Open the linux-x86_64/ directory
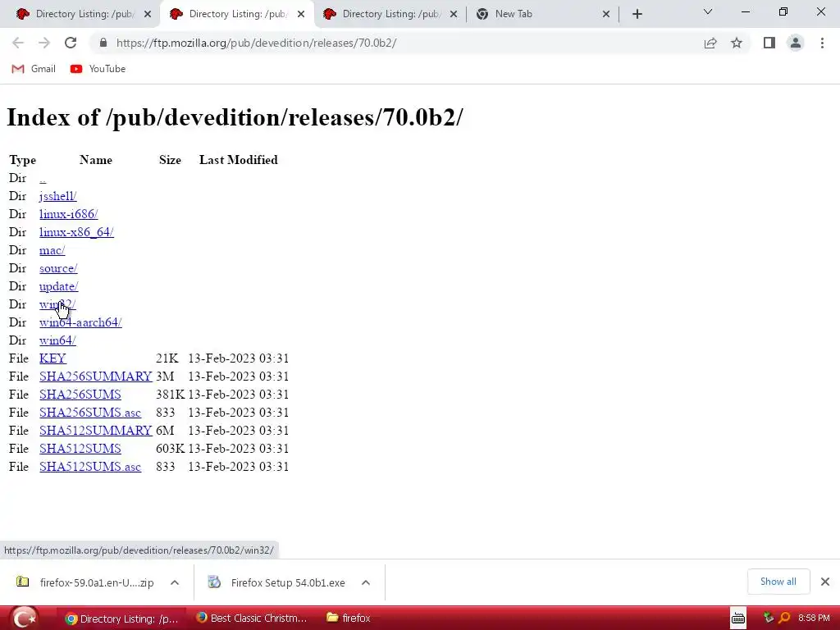Viewport: 840px width, 630px height. tap(76, 232)
